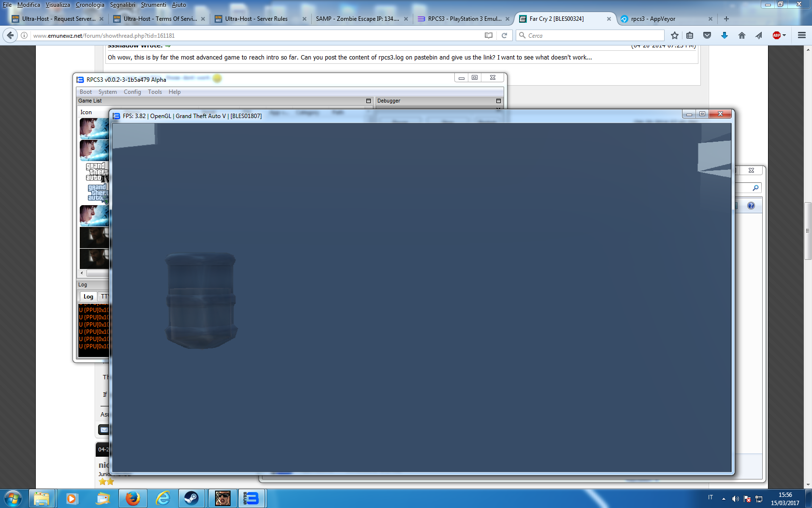The image size is (812, 508).
Task: Open Help menu in RPCS3
Action: point(174,92)
